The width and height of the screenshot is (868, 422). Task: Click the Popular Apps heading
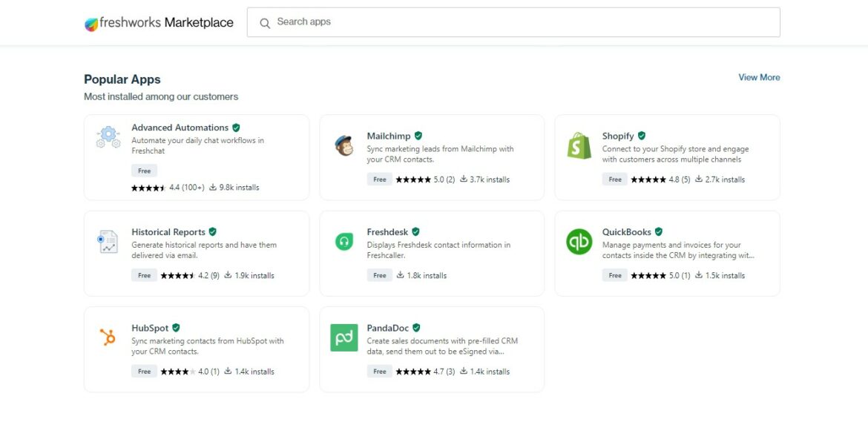tap(122, 79)
